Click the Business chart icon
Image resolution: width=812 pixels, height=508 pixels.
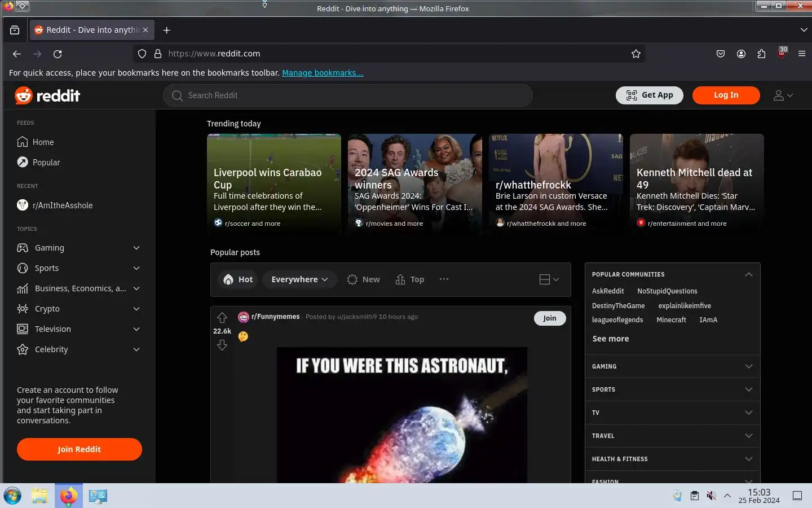click(x=23, y=288)
